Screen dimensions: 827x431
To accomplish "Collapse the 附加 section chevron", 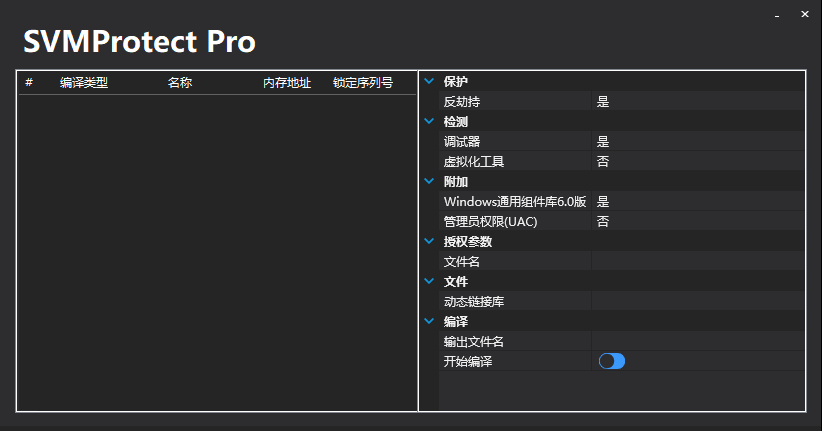I will pos(429,181).
